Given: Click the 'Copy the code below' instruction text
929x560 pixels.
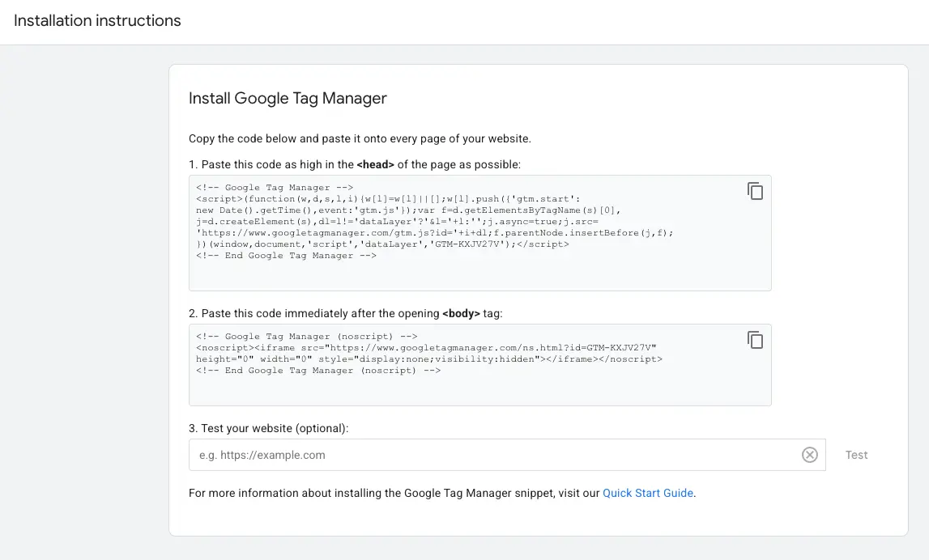Looking at the screenshot, I should click(x=360, y=138).
